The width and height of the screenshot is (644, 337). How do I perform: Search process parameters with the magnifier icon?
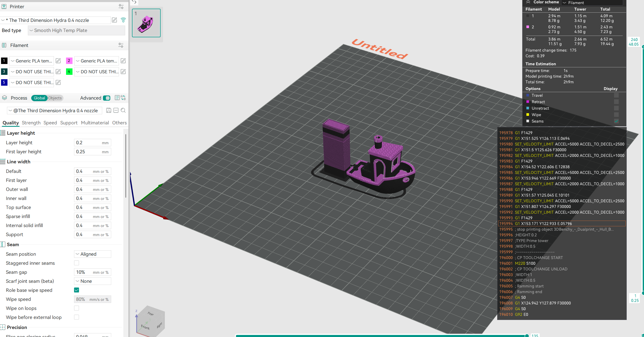[123, 110]
